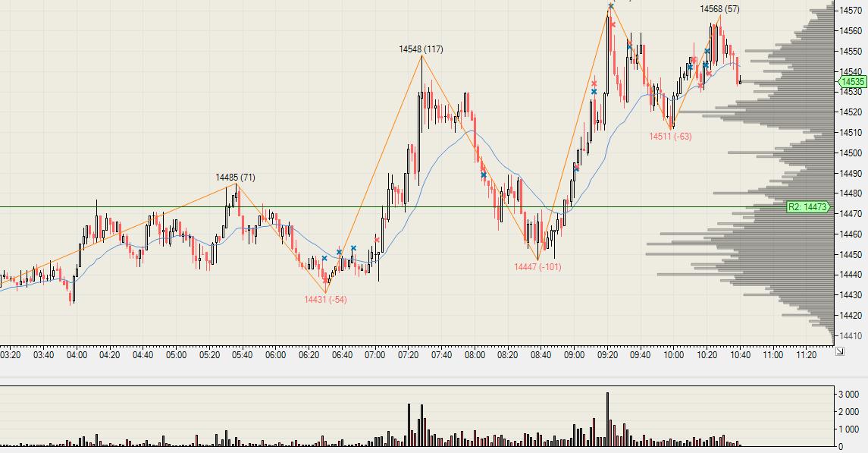Click the 14510 price axis label
This screenshot has width=868, height=453.
point(851,132)
